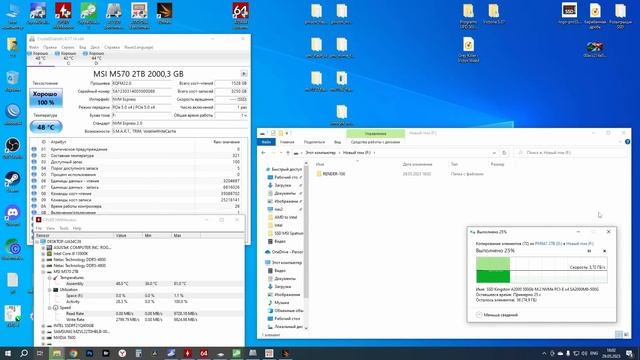Open the Средства работы с дисками tab

376,142
